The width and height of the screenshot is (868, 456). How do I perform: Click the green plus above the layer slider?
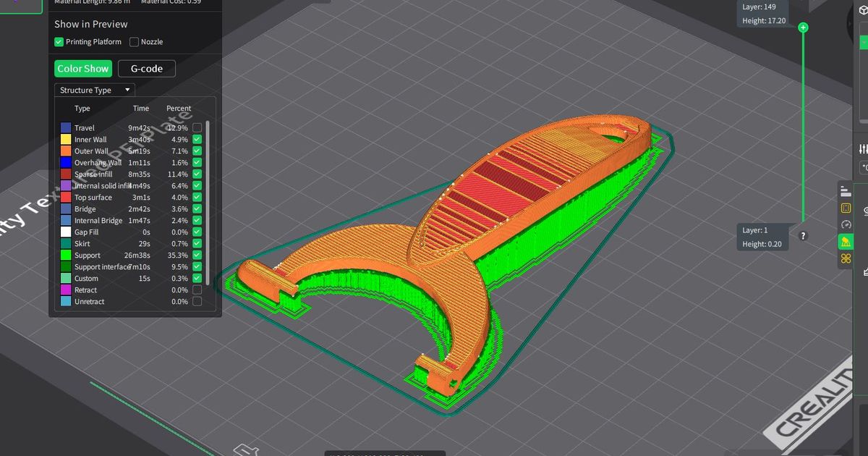coord(803,27)
